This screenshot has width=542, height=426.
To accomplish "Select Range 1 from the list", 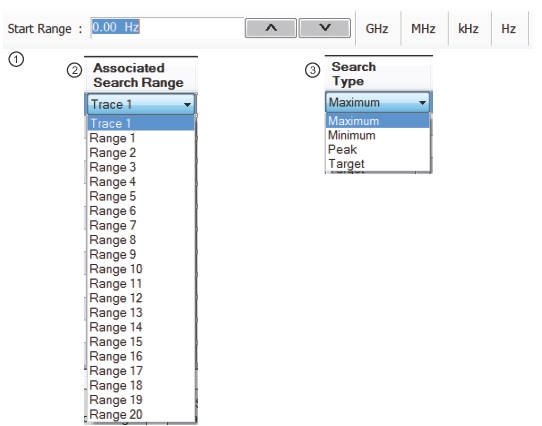I will click(x=141, y=138).
